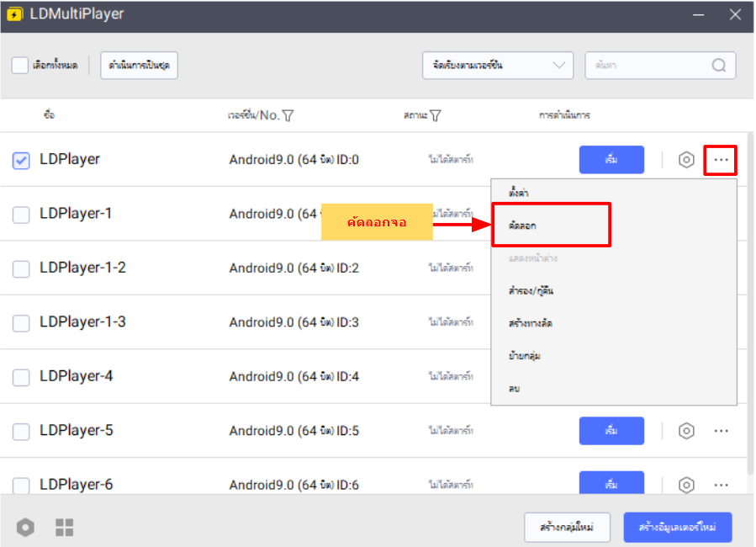756x547 pixels.
Task: Click create new emulator (สร้างอีมูเลเตอร์ใหม่) button
Action: click(x=678, y=527)
